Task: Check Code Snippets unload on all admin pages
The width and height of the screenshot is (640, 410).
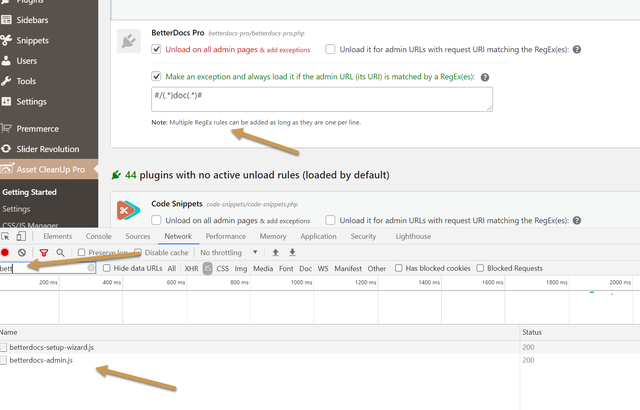Action: coord(156,220)
